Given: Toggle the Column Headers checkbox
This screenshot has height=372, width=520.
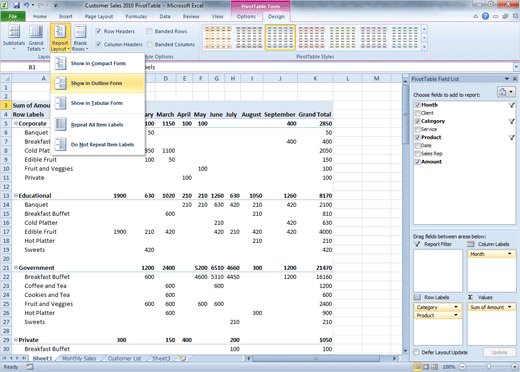Looking at the screenshot, I should click(98, 44).
